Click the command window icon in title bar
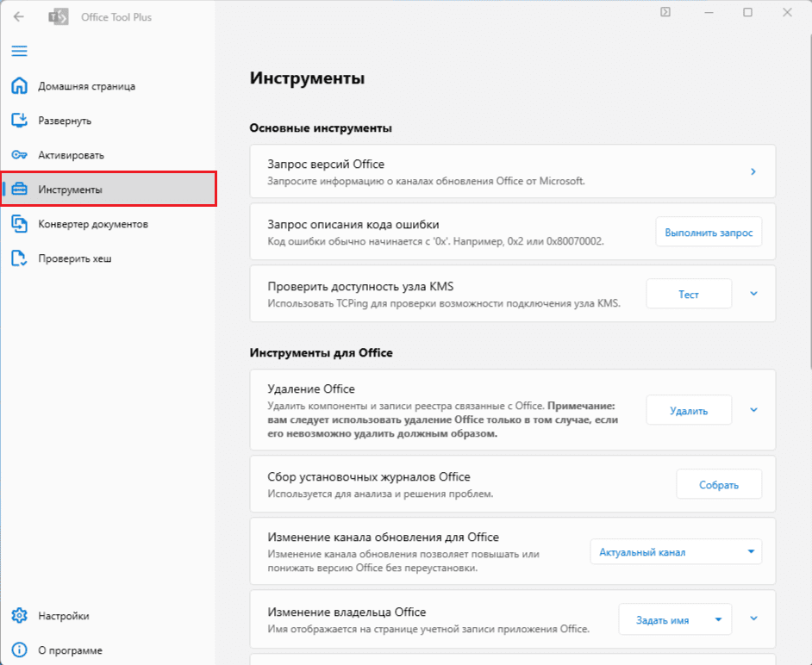The height and width of the screenshot is (665, 812). (x=666, y=12)
